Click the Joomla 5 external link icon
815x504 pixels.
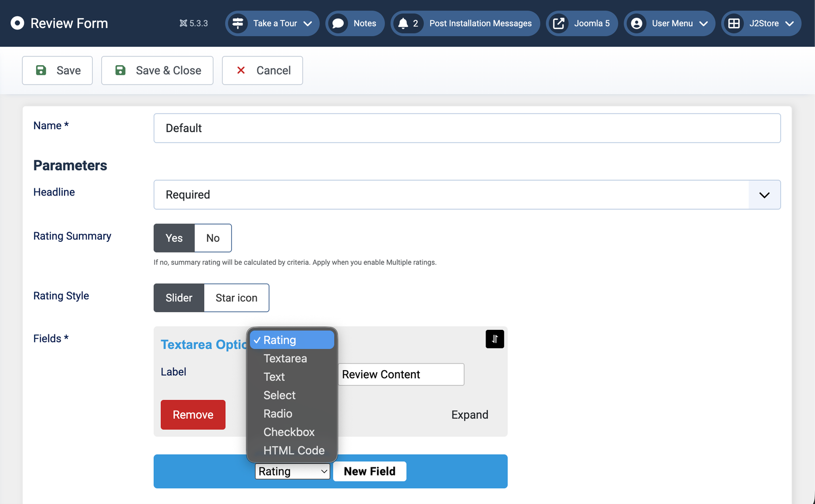coord(559,23)
